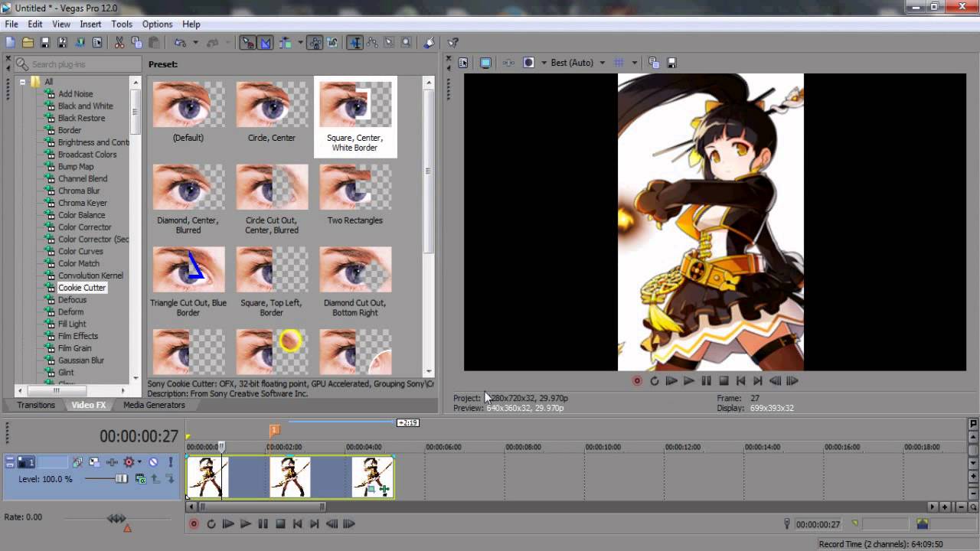Screen dimensions: 980x551
Task: Click the timeline horizontal scrollbar thumb
Action: point(262,507)
